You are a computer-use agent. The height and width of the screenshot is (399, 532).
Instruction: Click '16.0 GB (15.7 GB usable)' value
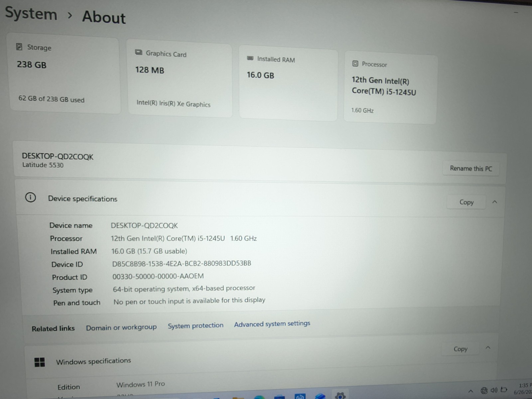coord(149,251)
